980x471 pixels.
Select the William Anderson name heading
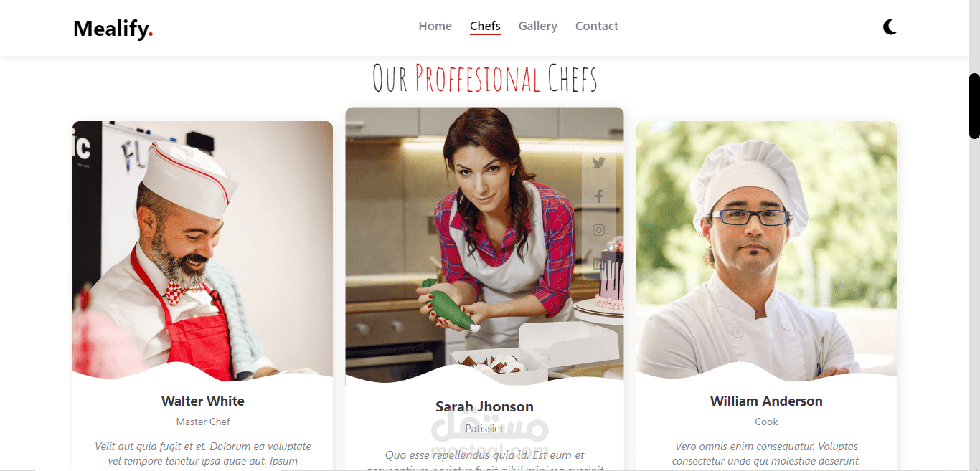point(766,401)
